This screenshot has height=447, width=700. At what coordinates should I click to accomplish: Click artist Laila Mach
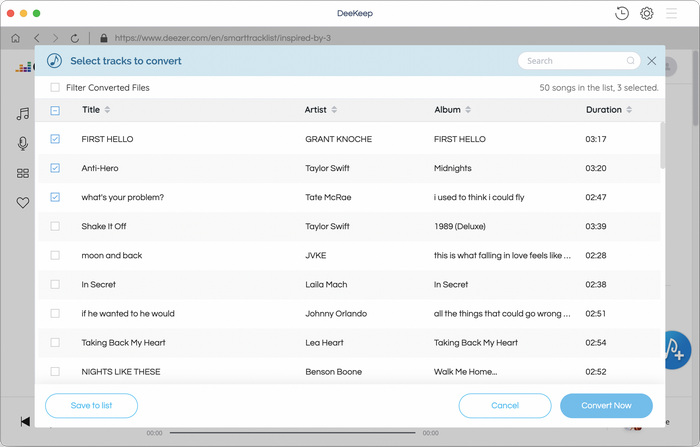tap(326, 284)
